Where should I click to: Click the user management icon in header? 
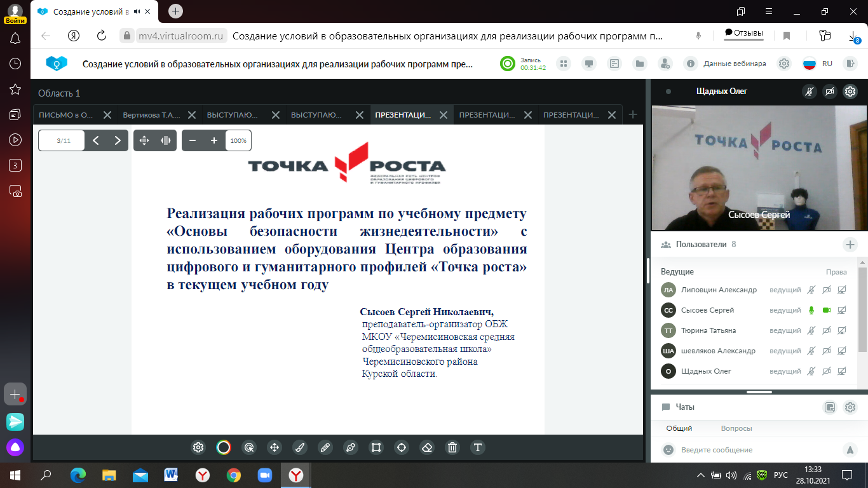pos(665,64)
